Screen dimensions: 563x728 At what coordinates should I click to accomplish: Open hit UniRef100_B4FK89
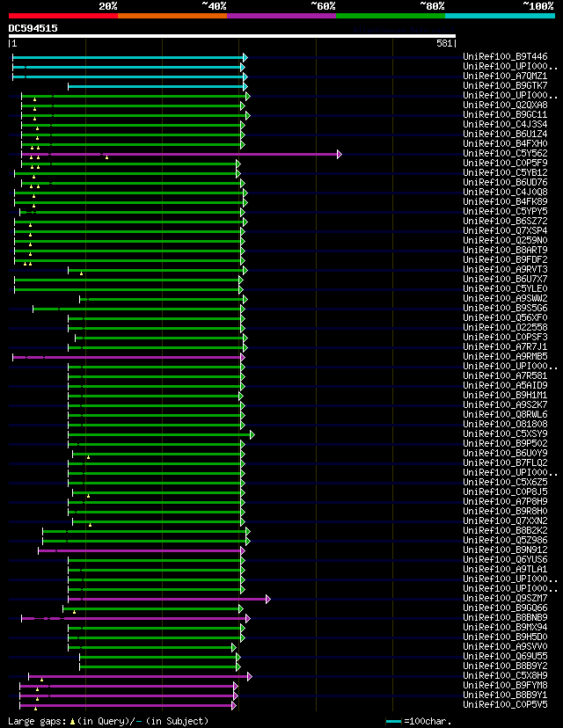(x=505, y=201)
